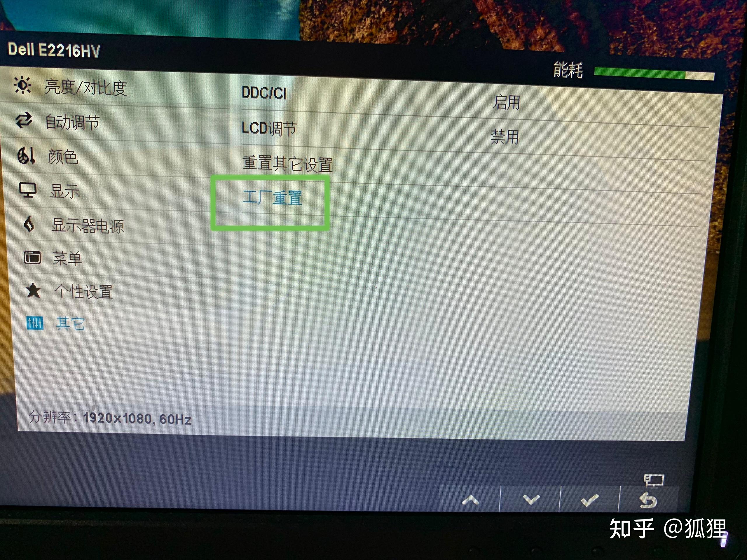This screenshot has height=560, width=747.
Task: Click the 个性设置 personalization icon
Action: point(29,288)
